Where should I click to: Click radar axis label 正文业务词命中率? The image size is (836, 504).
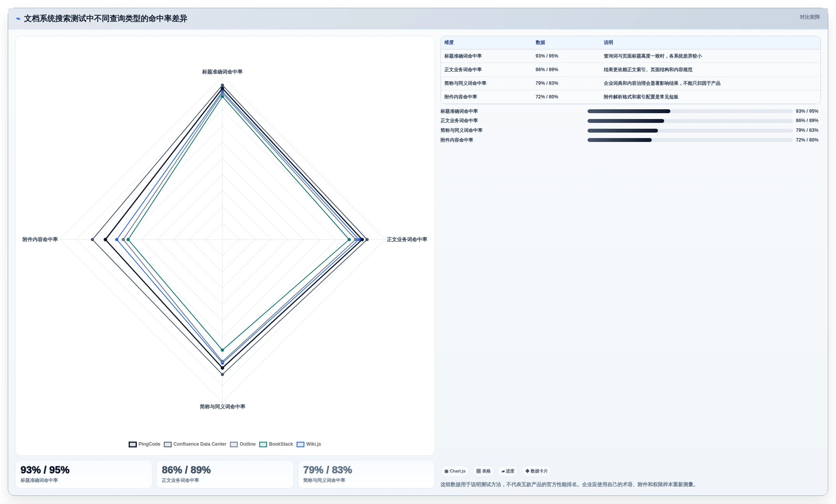tap(407, 240)
